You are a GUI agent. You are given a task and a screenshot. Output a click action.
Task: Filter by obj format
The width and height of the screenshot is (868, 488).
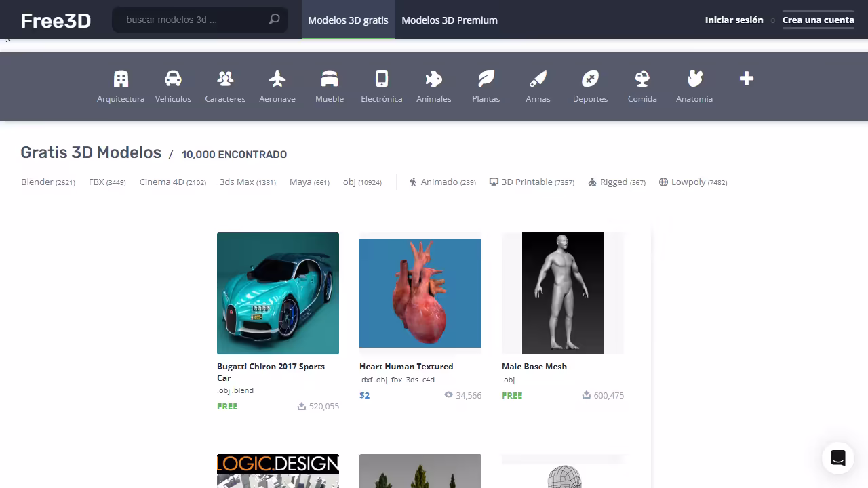[362, 182]
